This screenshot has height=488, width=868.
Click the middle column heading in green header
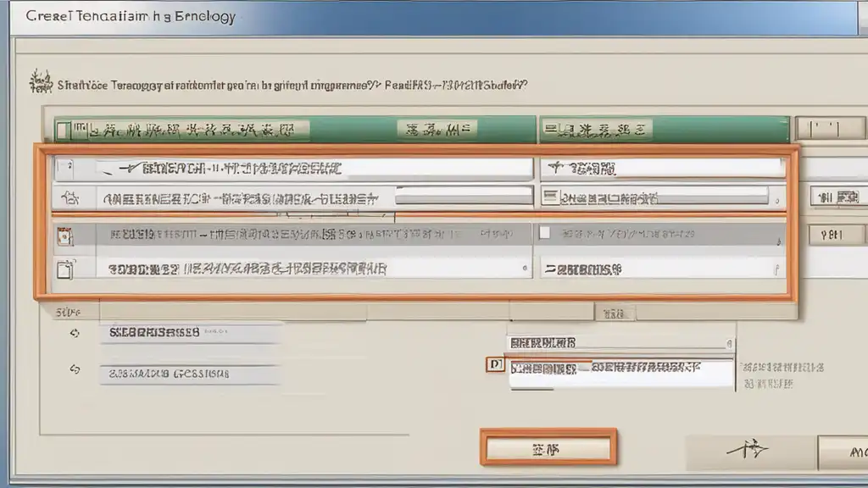click(x=437, y=130)
